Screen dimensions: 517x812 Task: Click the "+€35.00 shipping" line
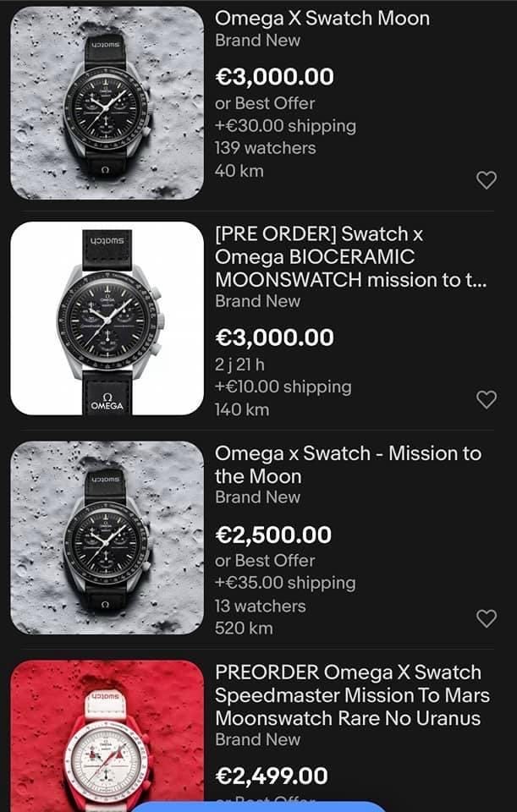point(285,583)
